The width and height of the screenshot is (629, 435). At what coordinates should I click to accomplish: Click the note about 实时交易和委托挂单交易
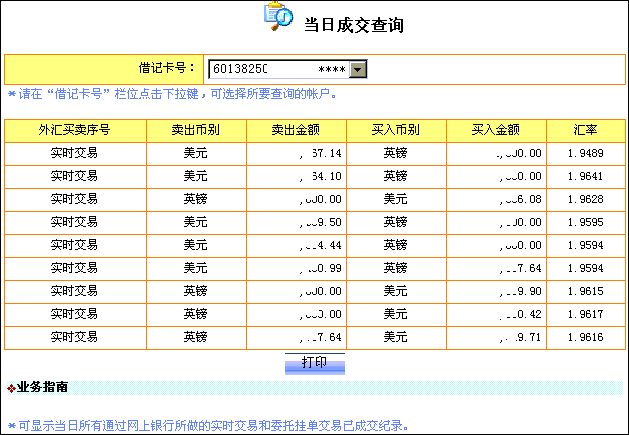pos(209,426)
